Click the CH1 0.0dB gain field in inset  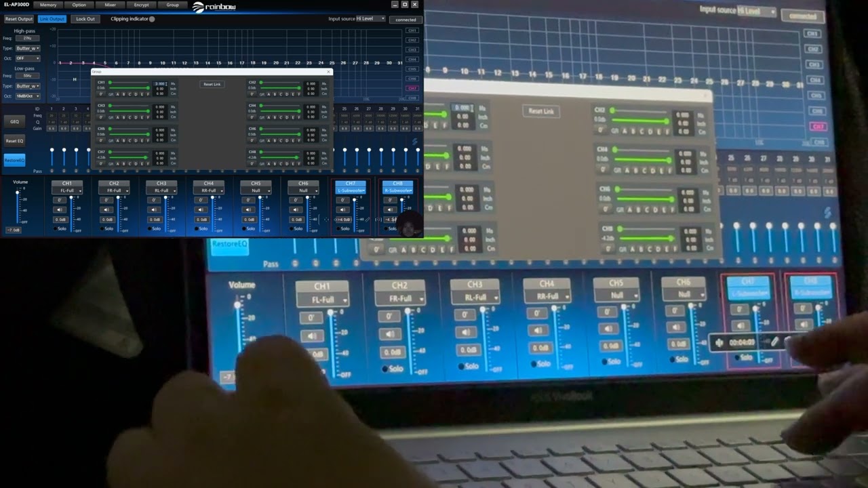pos(60,220)
